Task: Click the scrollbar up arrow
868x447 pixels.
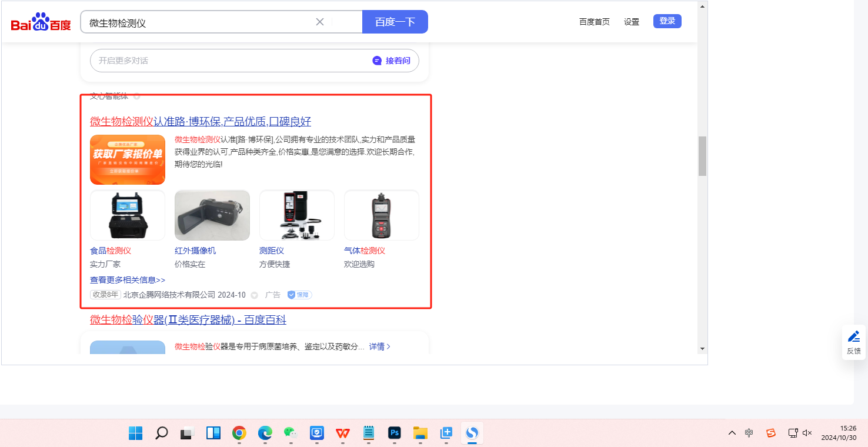Action: (702, 6)
